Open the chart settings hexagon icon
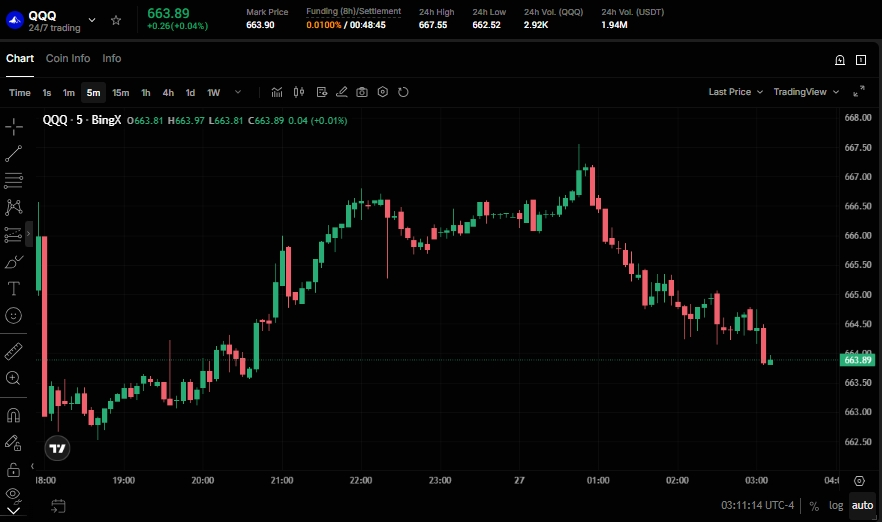This screenshot has height=522, width=882. coord(383,92)
